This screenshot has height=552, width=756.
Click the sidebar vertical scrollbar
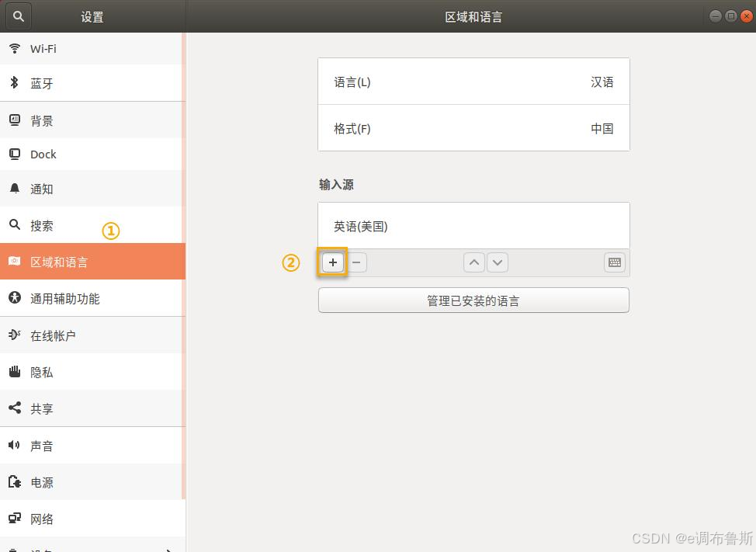click(x=184, y=266)
